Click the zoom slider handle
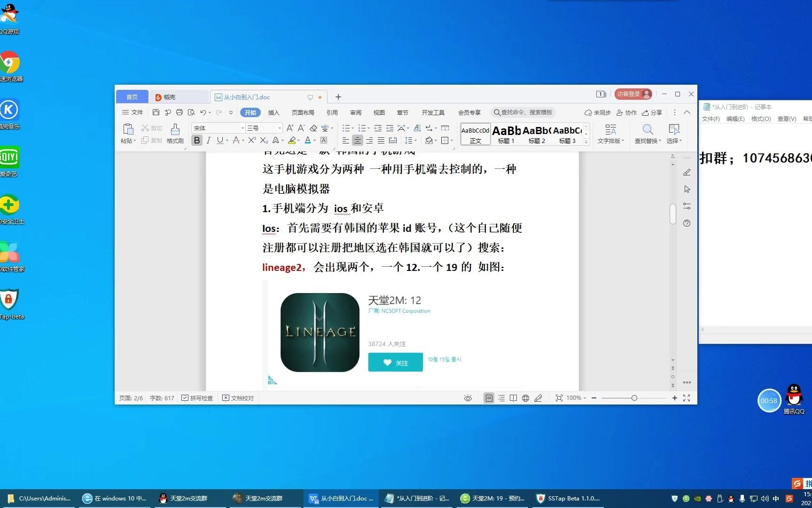 pyautogui.click(x=634, y=398)
